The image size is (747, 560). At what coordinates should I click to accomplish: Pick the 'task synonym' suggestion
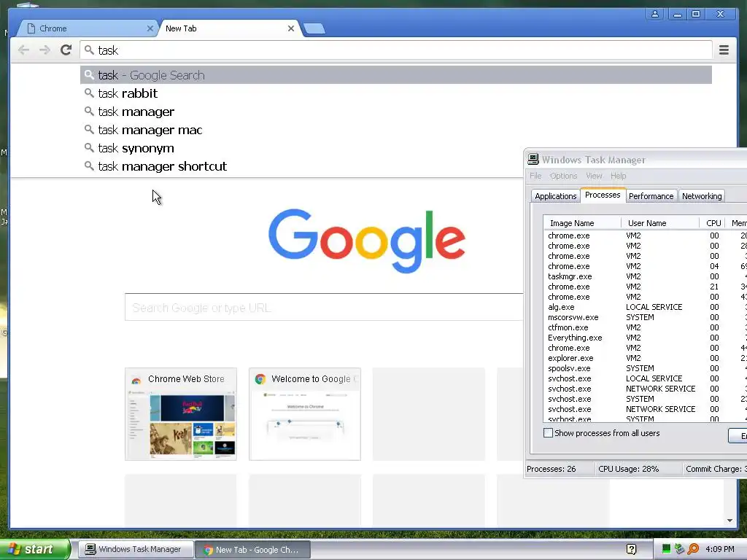tap(396, 148)
